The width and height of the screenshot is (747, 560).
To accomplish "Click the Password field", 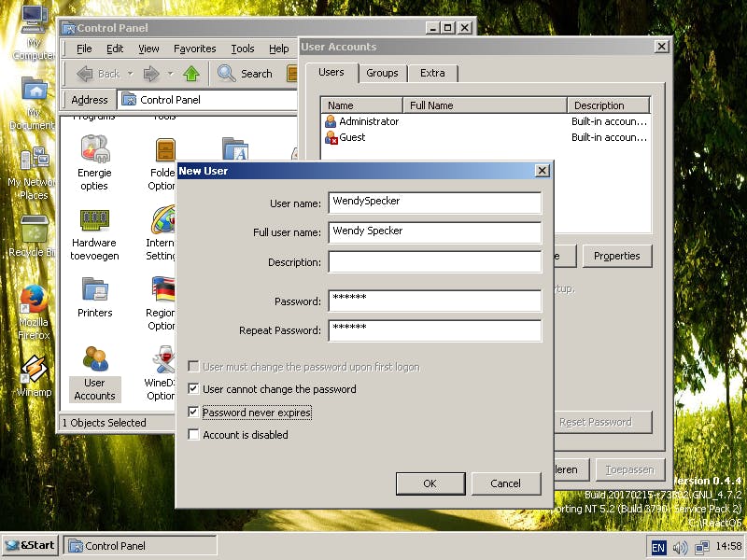I will (435, 301).
